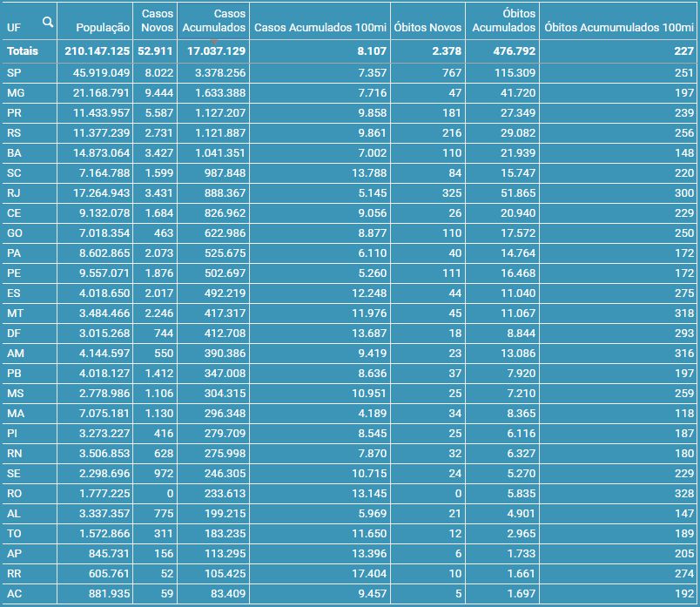
Task: Select the DF state row label
Action: 14,333
